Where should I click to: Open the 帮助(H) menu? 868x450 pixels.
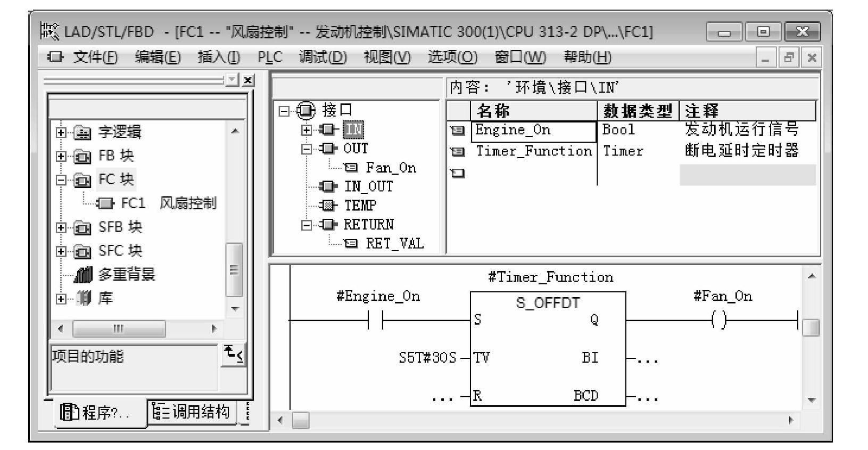tap(588, 56)
